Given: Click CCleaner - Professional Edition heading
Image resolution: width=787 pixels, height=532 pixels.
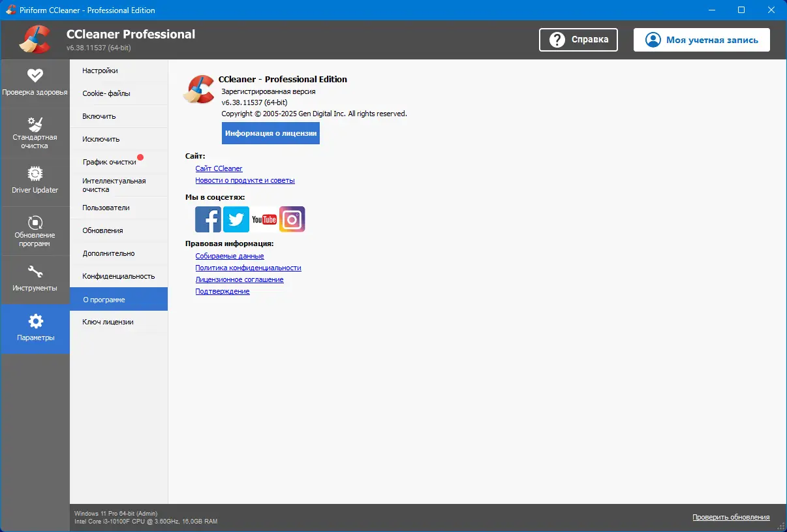Looking at the screenshot, I should coord(283,79).
